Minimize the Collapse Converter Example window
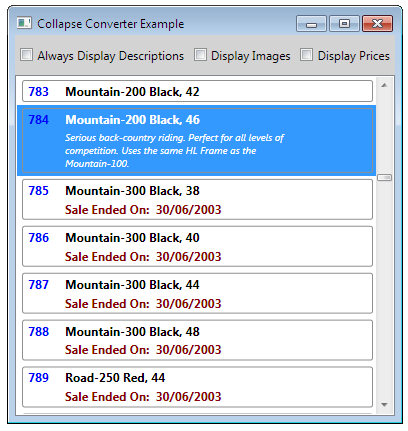This screenshot has width=408, height=431. pos(311,24)
